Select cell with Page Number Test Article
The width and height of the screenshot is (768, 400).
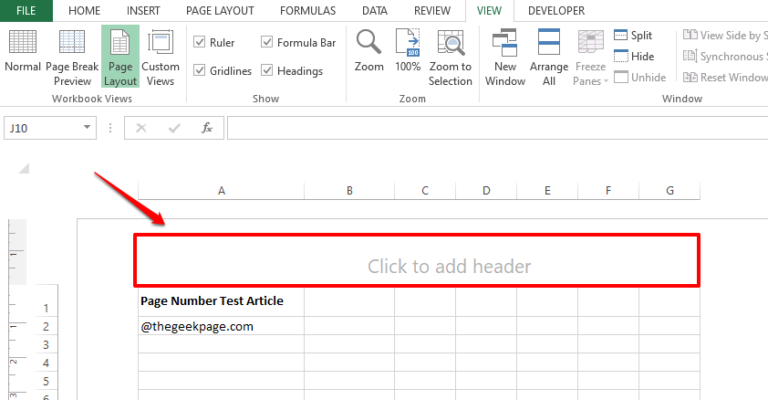tap(221, 301)
